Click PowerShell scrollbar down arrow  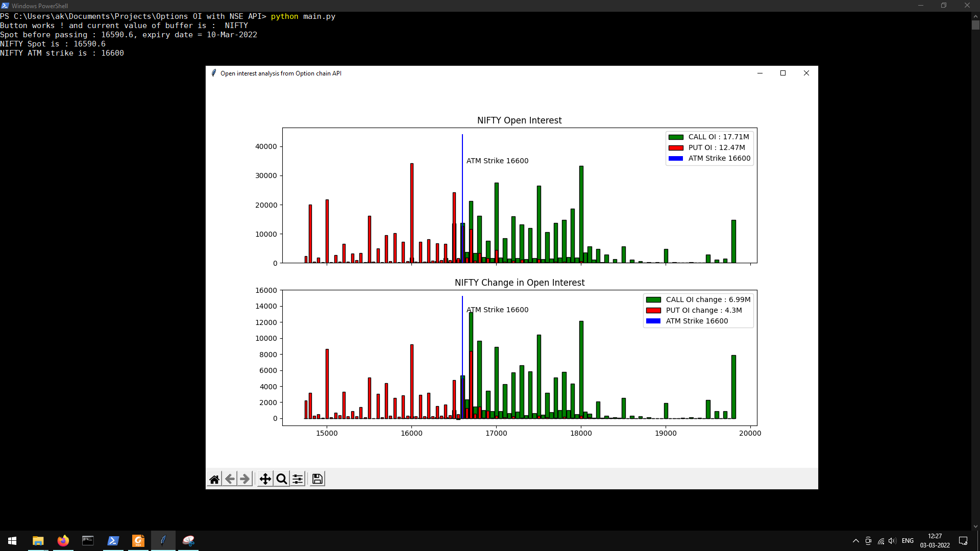coord(975,527)
